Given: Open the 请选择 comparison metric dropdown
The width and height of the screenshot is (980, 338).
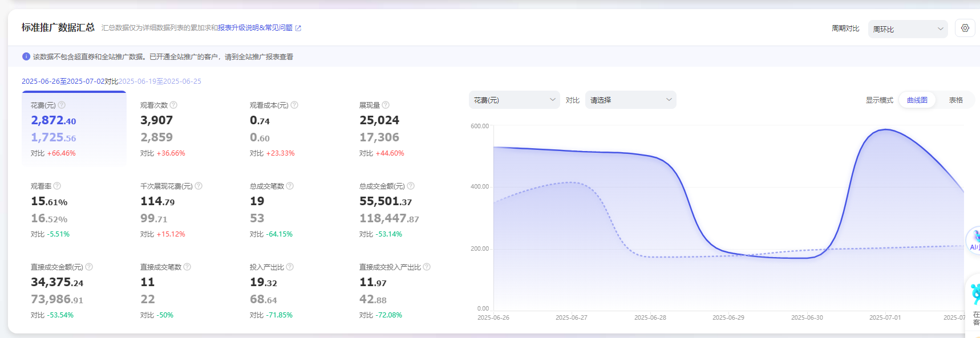Looking at the screenshot, I should 630,100.
